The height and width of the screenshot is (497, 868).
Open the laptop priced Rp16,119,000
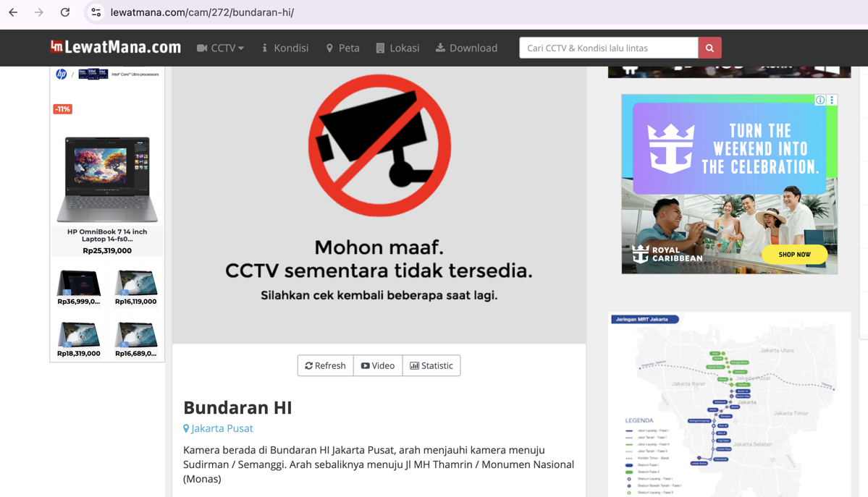(135, 287)
